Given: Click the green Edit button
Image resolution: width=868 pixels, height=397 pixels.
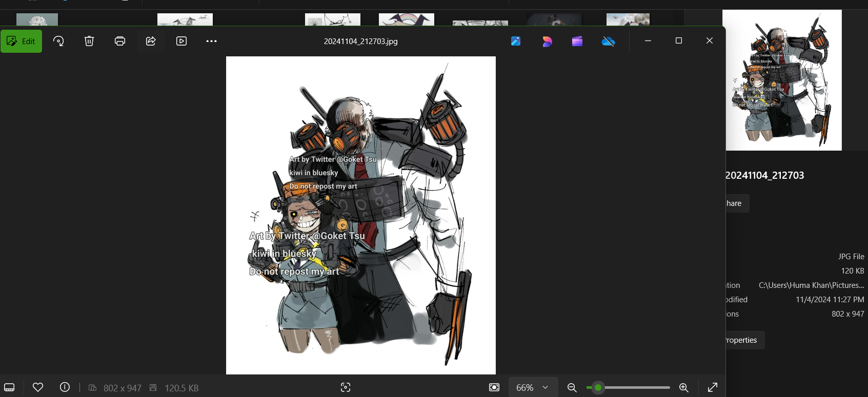Looking at the screenshot, I should coord(22,41).
